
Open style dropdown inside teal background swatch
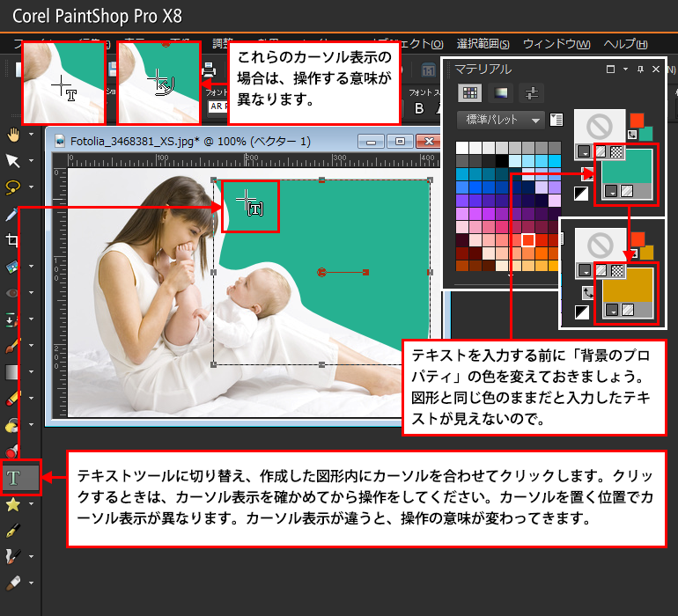click(x=611, y=191)
